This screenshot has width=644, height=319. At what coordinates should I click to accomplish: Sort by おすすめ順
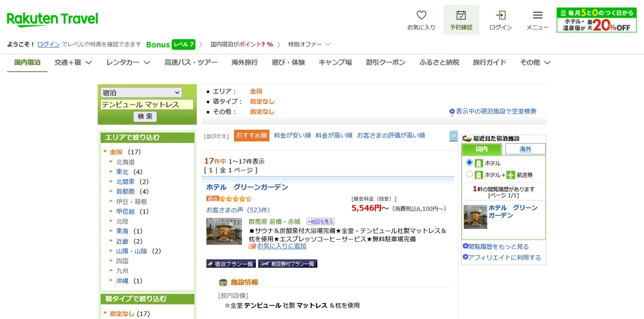(x=252, y=136)
